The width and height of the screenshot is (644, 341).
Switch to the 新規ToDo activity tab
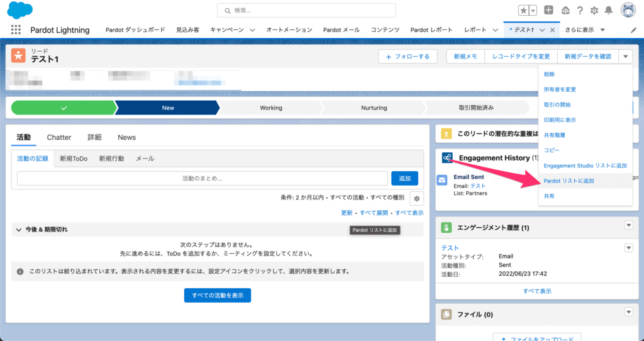tap(74, 159)
